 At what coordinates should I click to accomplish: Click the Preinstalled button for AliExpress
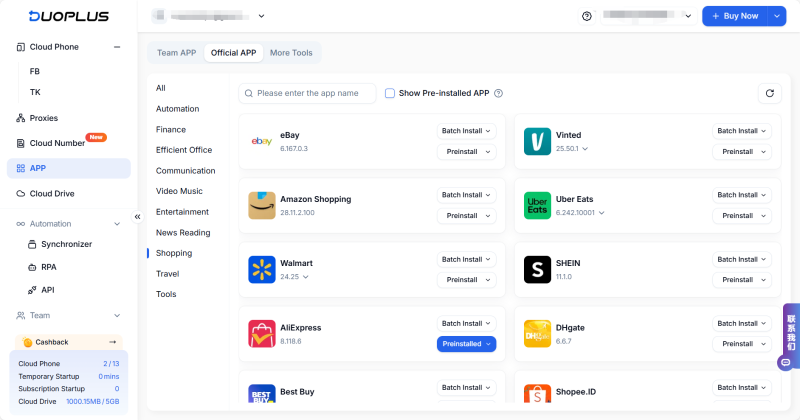click(x=467, y=344)
